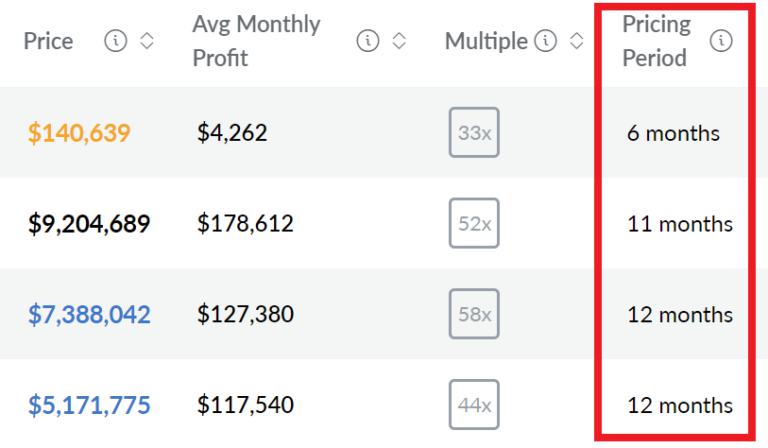768x448 pixels.
Task: Sort by Avg Monthly Profit arrows
Action: click(398, 41)
